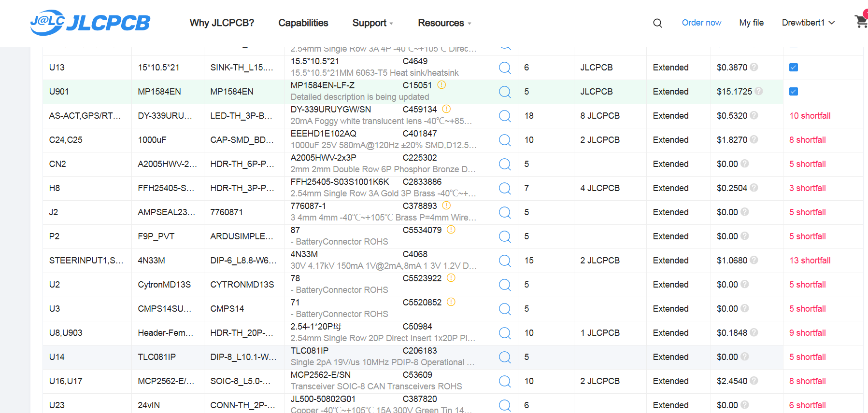Show warning info for C5523922 part

[x=451, y=278]
